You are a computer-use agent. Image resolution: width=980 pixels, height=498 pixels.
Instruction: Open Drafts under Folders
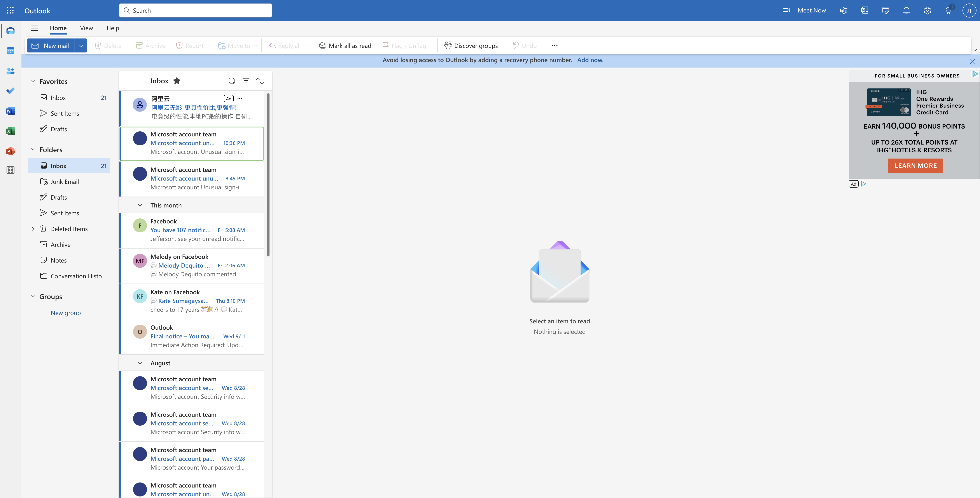pos(69,197)
